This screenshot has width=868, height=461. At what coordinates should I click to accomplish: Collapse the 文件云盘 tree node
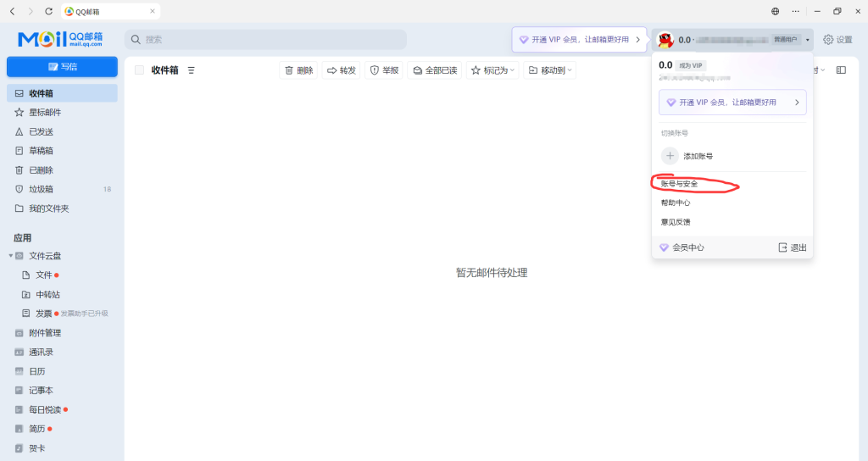tap(11, 256)
